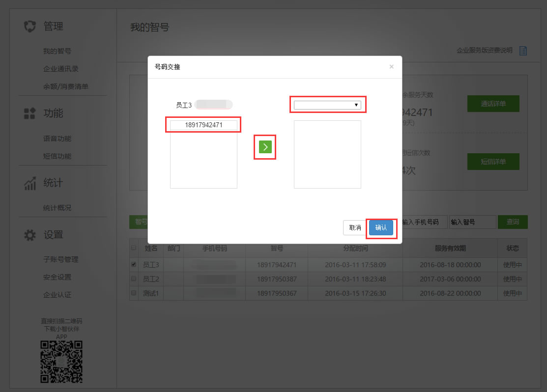
Task: Click the 手机号码 column header
Action: tap(215, 248)
